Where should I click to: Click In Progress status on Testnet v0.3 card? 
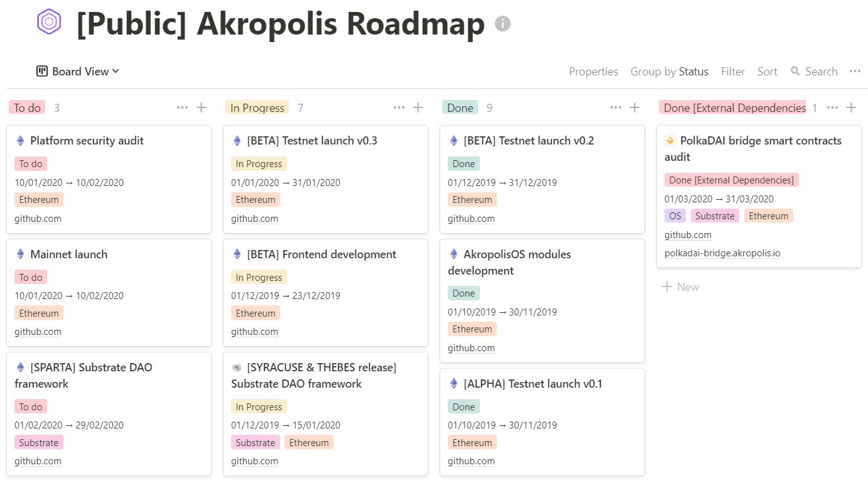coord(259,164)
